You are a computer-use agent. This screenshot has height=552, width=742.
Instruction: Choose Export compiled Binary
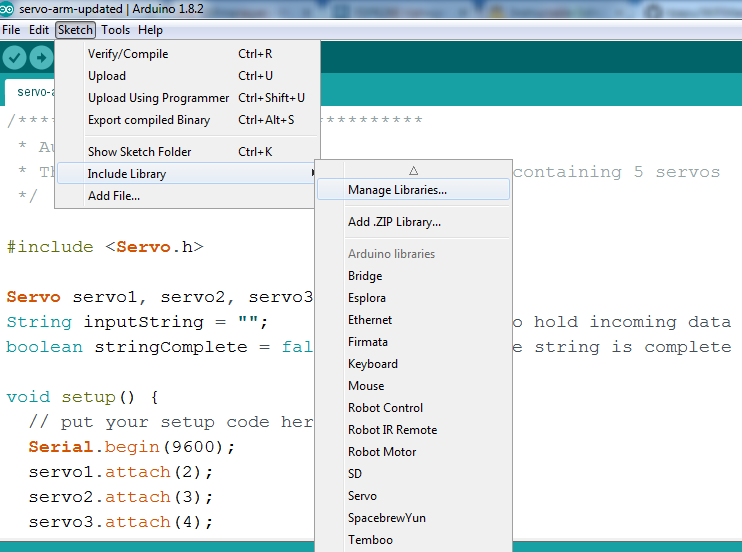[x=188, y=120]
